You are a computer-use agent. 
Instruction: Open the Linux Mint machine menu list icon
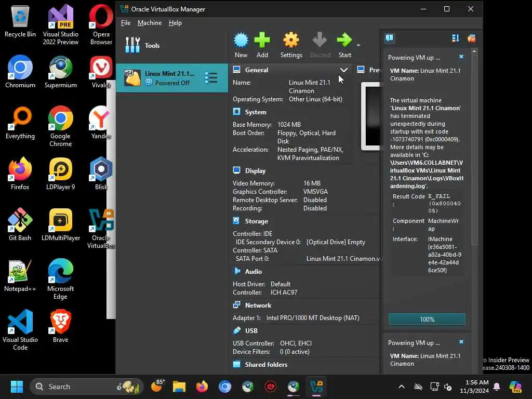point(211,78)
